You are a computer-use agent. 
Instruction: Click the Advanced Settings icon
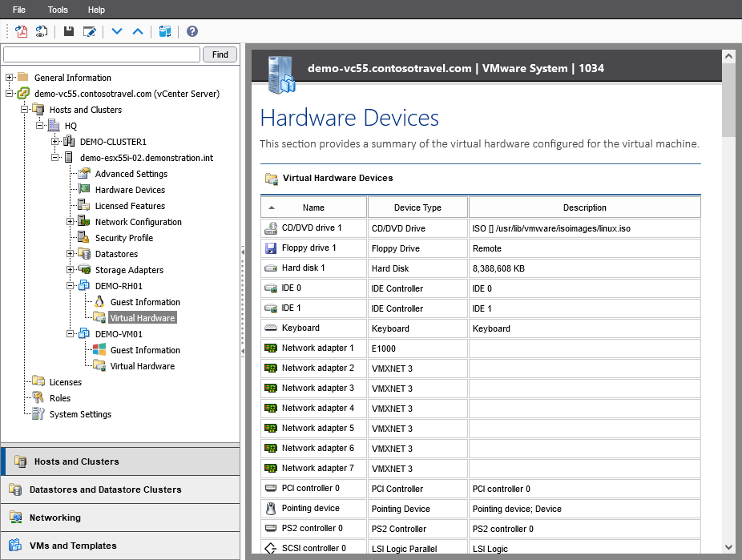(84, 173)
